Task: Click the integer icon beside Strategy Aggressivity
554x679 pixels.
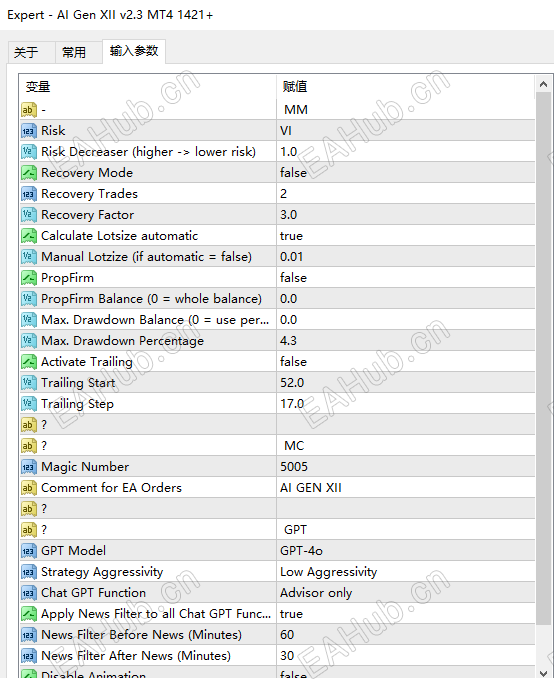Action: 29,572
